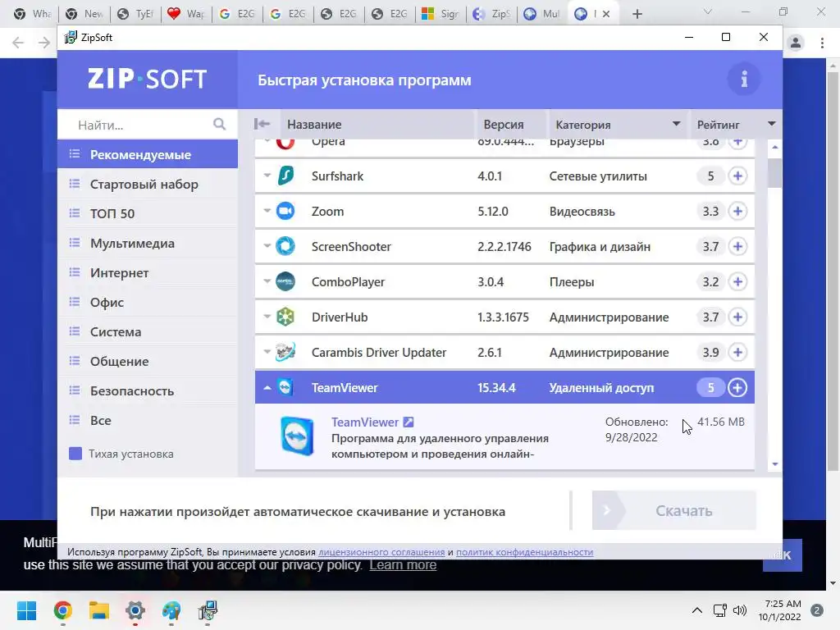Expand the Surfshark row details
Viewport: 840px width, 630px height.
click(x=267, y=176)
